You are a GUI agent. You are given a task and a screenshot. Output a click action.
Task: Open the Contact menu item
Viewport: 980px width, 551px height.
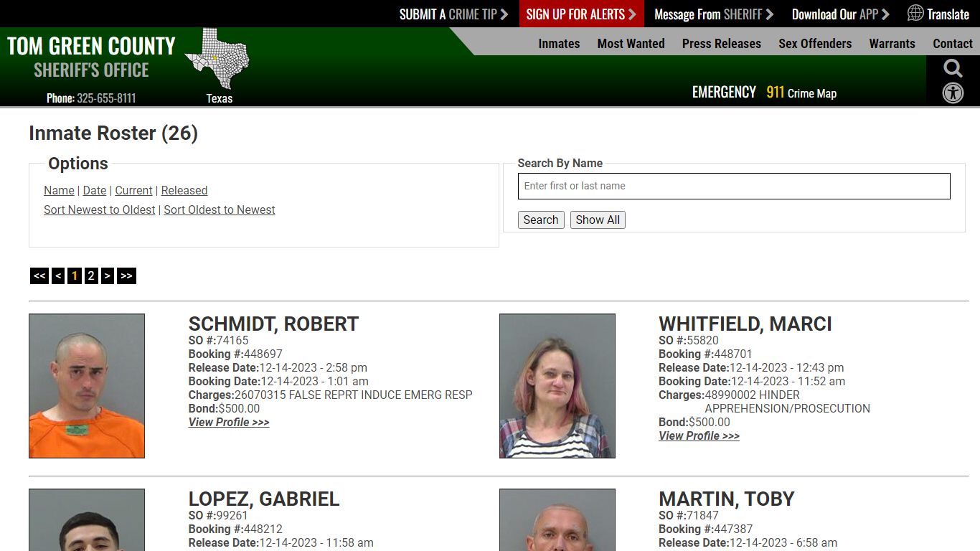click(x=952, y=44)
